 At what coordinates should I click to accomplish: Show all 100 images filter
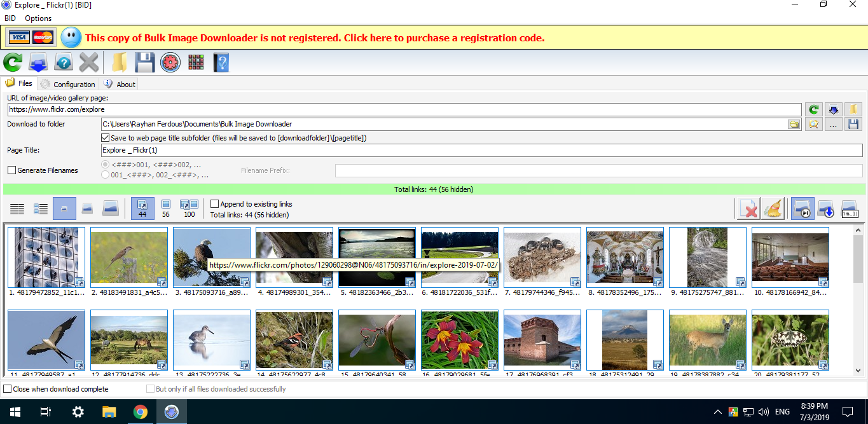pyautogui.click(x=189, y=209)
